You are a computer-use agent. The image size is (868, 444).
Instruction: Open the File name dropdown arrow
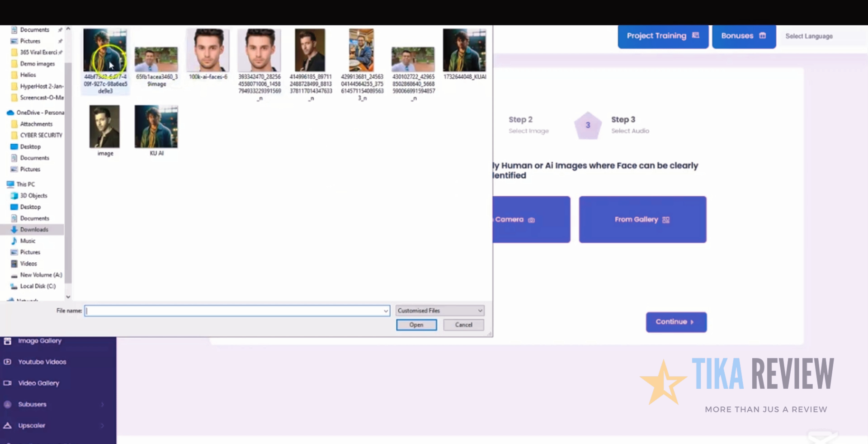tap(386, 311)
